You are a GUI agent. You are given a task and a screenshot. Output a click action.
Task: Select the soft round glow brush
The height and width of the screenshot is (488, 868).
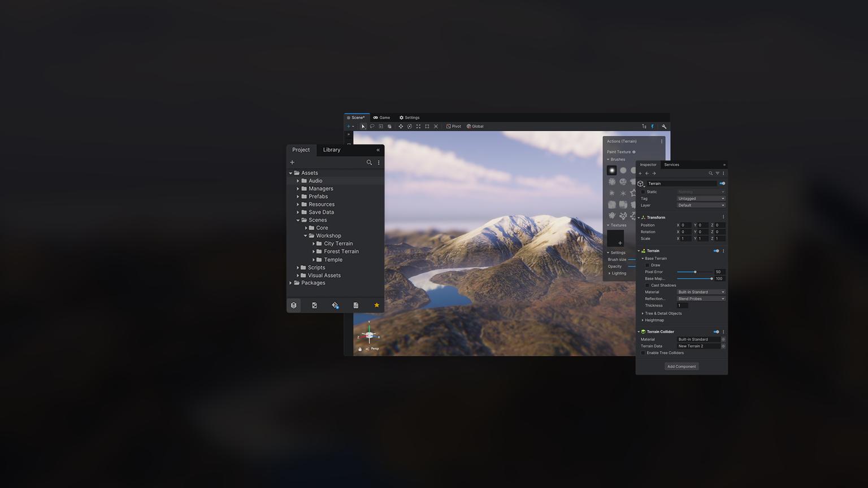(612, 171)
